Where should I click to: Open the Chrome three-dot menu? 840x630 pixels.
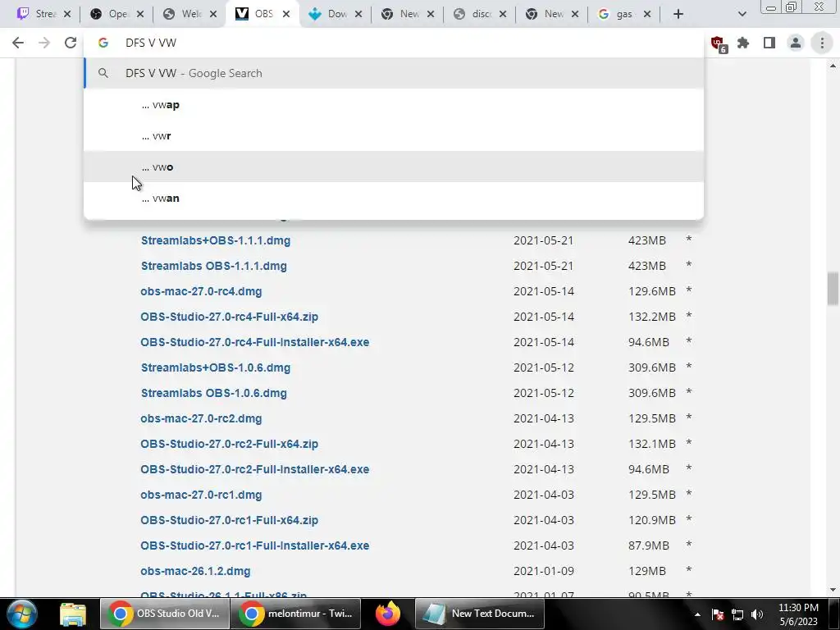pos(822,43)
